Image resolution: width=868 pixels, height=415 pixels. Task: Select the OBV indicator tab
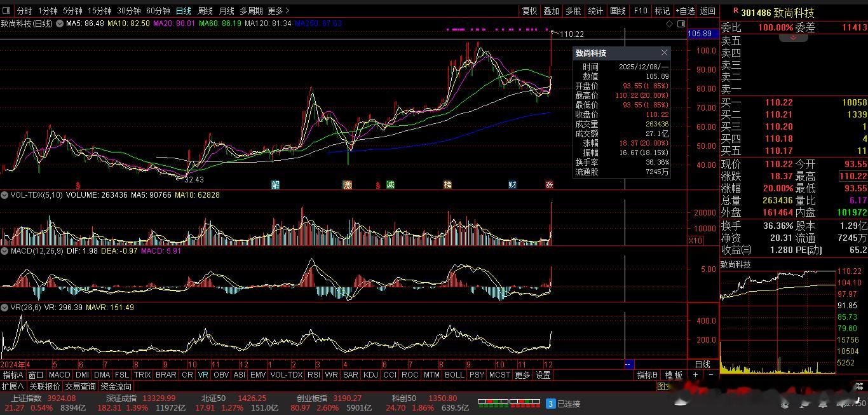click(x=221, y=375)
